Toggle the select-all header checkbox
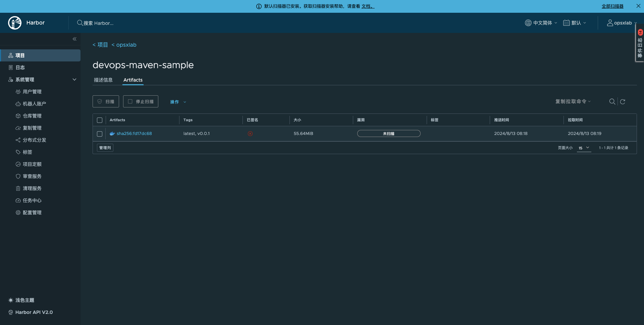This screenshot has height=325, width=644. point(100,120)
